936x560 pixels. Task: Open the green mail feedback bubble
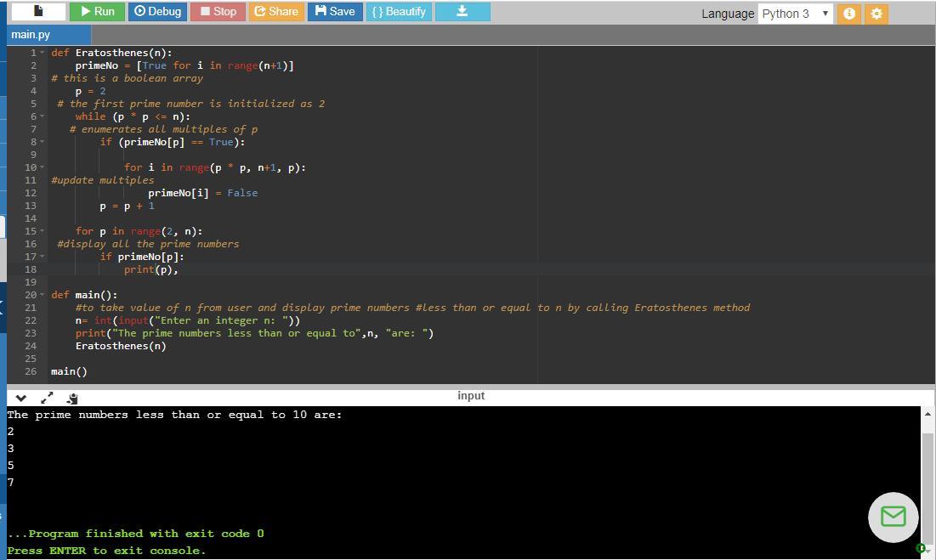pyautogui.click(x=893, y=516)
